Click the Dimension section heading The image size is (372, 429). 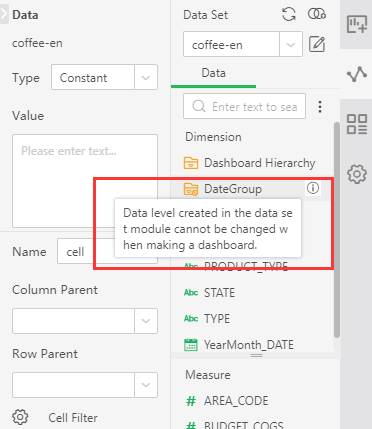[x=213, y=137]
